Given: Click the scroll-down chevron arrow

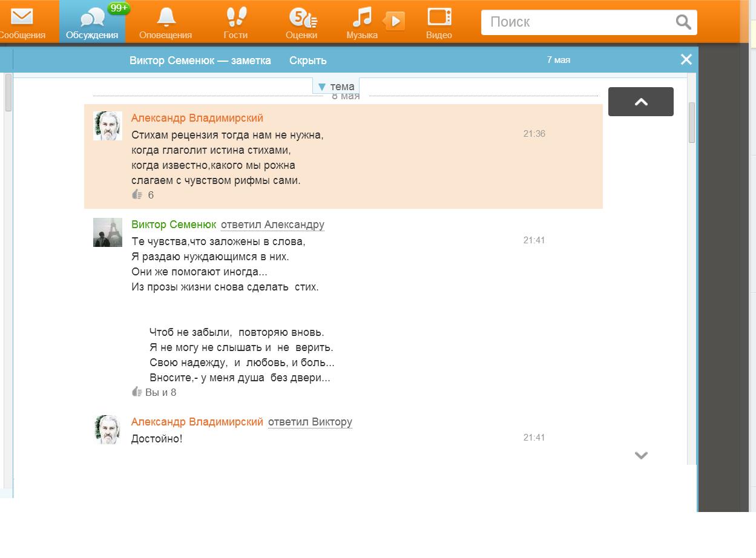Looking at the screenshot, I should (641, 455).
